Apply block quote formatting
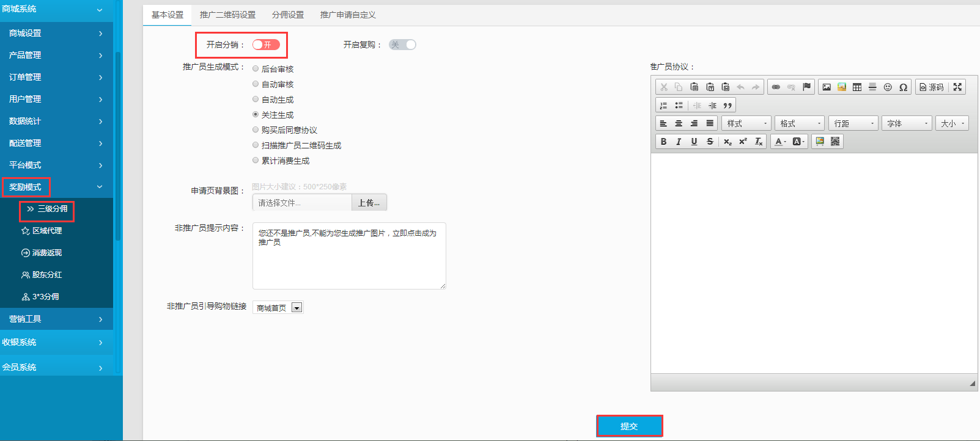The width and height of the screenshot is (980, 441). coord(728,106)
